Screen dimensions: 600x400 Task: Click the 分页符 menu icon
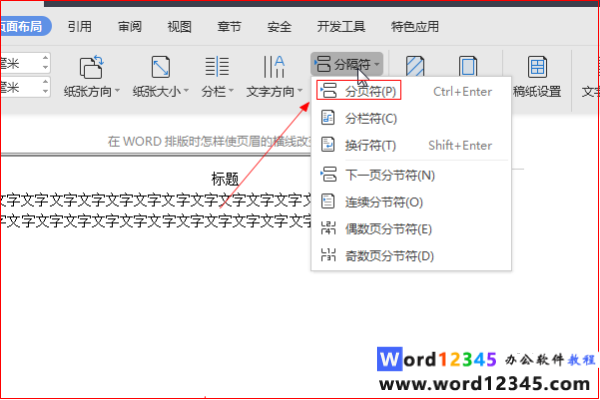point(328,91)
